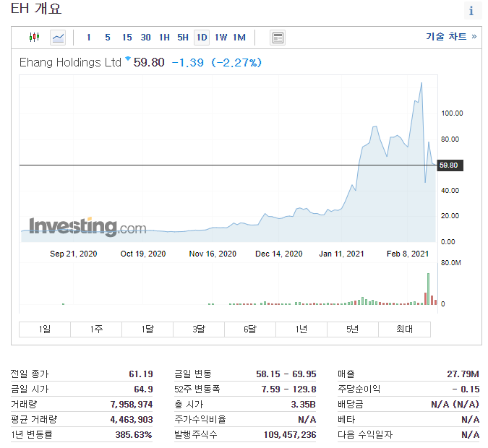Click the Dec 14, 2020 axis label
This screenshot has width=488, height=448.
(x=279, y=254)
